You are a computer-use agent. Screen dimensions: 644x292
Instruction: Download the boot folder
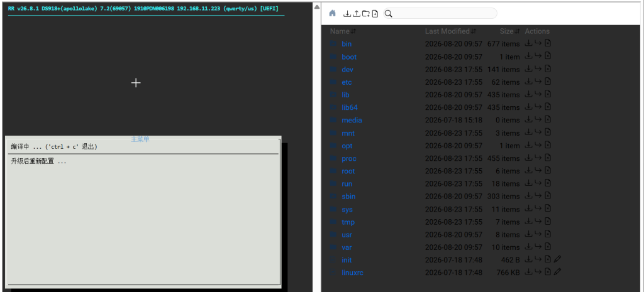coord(529,56)
